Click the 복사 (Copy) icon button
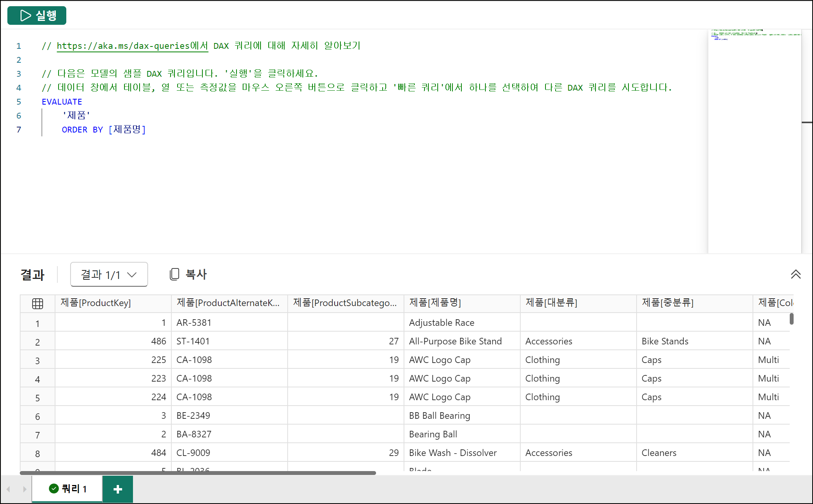 click(188, 274)
